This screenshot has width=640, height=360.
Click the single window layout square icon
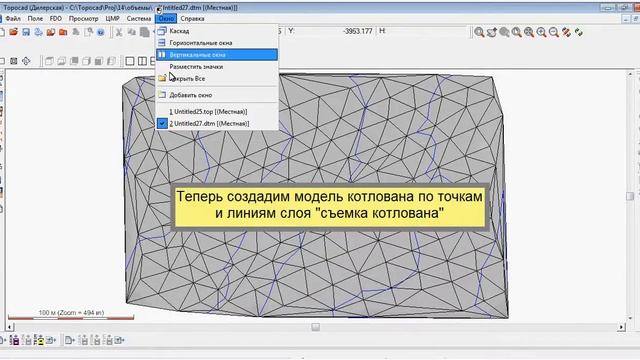(130, 61)
